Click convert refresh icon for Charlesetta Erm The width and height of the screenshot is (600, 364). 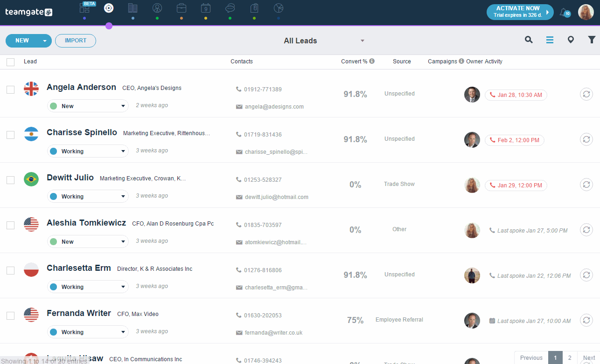pos(586,275)
